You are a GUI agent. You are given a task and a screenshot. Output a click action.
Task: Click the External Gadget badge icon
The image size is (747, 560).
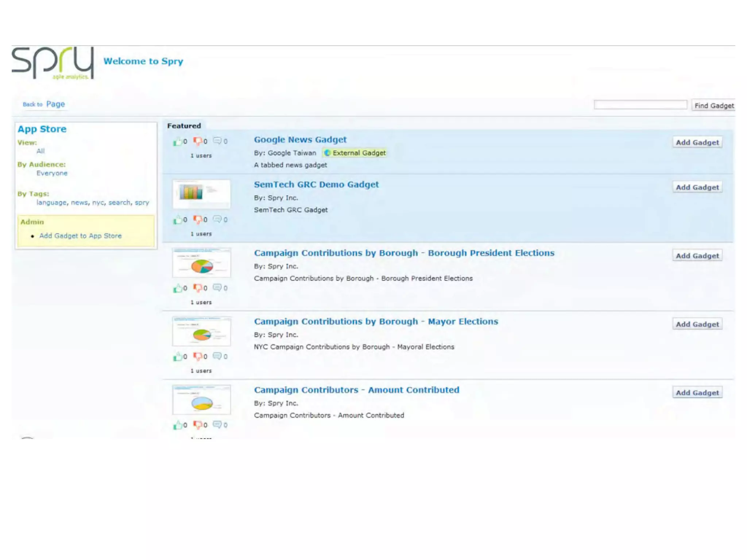tap(327, 153)
